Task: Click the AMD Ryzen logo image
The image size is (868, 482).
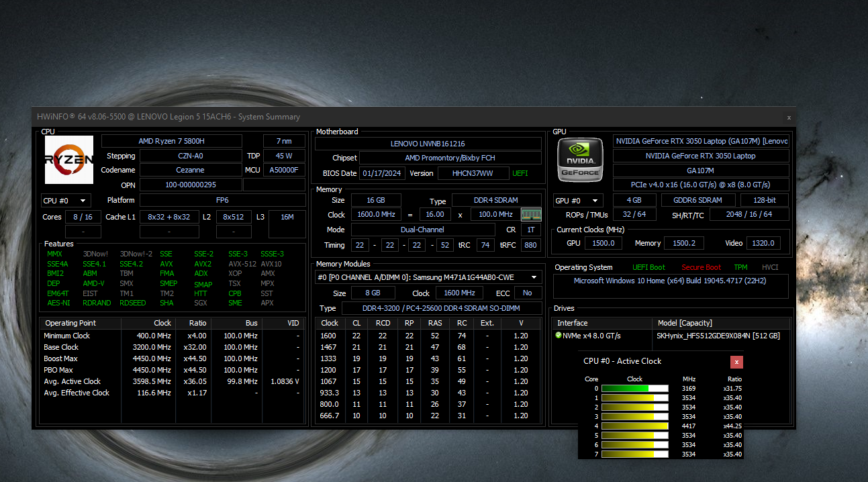Action: [69, 160]
